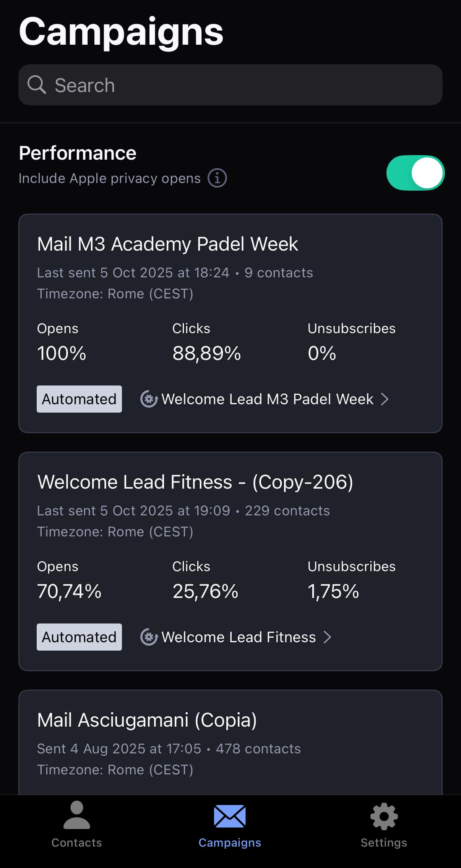Image resolution: width=461 pixels, height=868 pixels.
Task: Open chevron next to Welcome Lead Fitness
Action: click(x=327, y=637)
